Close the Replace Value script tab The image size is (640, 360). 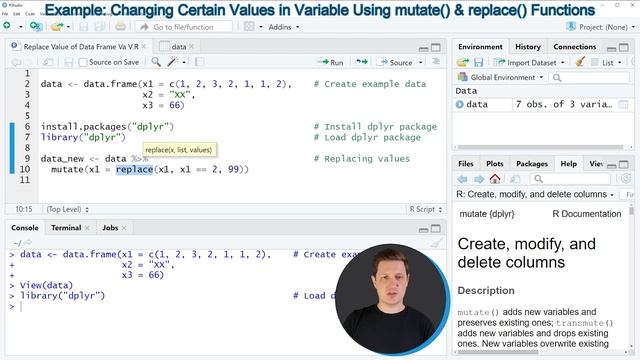144,47
